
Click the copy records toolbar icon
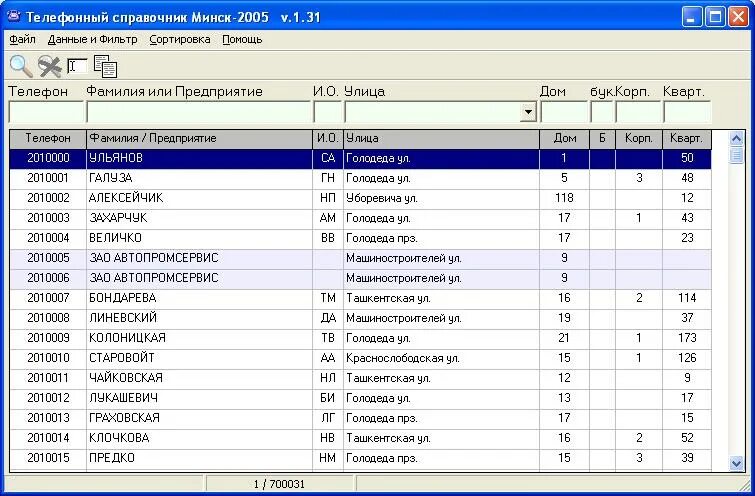pos(106,66)
